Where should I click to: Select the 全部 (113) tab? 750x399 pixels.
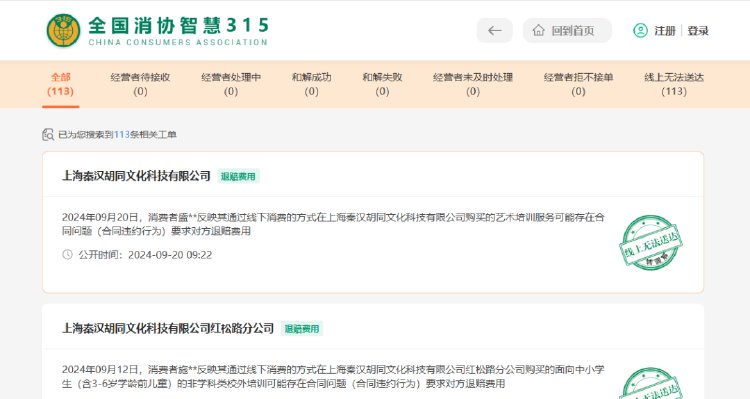(x=61, y=84)
